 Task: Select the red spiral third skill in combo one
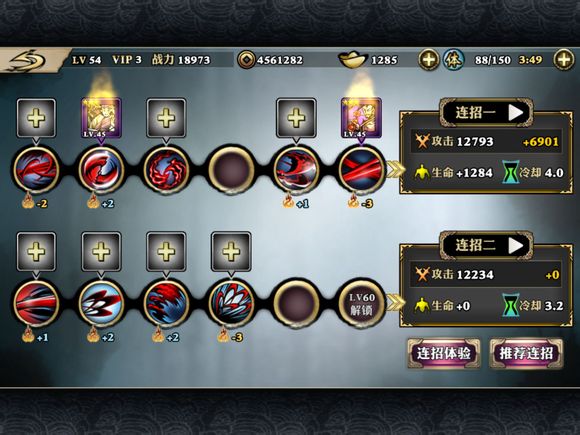point(166,169)
